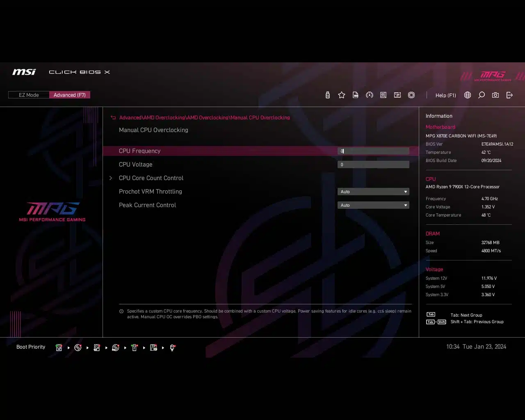Image resolution: width=525 pixels, height=420 pixels.
Task: Take a screenshot with the camera icon
Action: coord(495,95)
